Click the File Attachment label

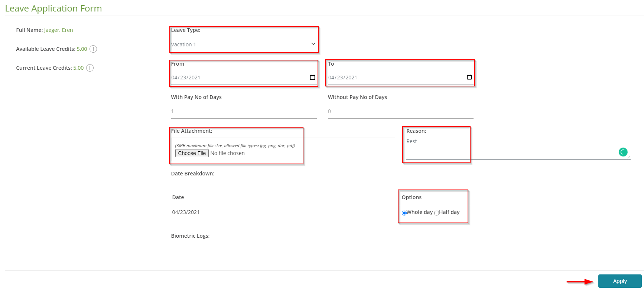pyautogui.click(x=192, y=131)
